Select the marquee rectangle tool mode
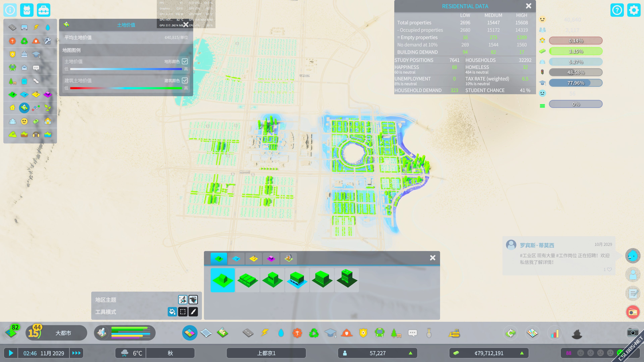 pos(183,312)
